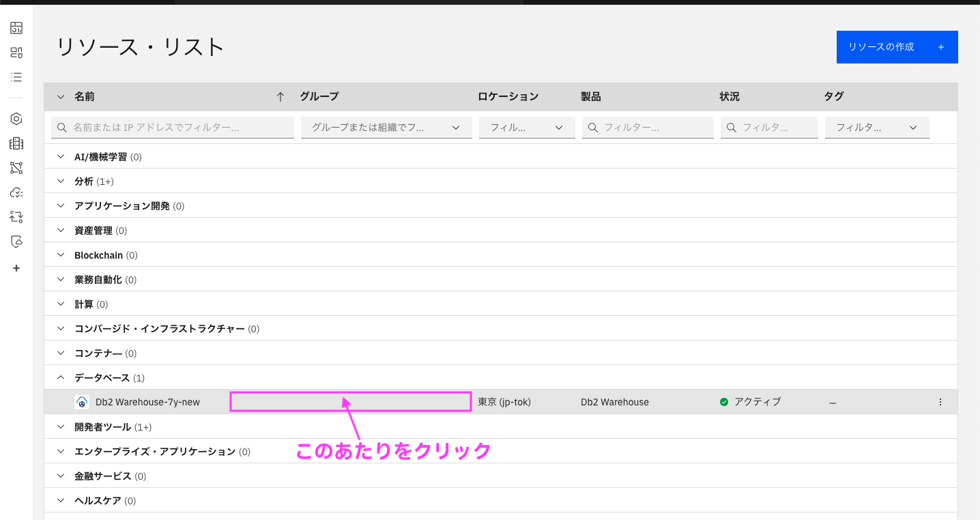This screenshot has height=520, width=980.
Task: Click the タグ column header
Action: (834, 97)
